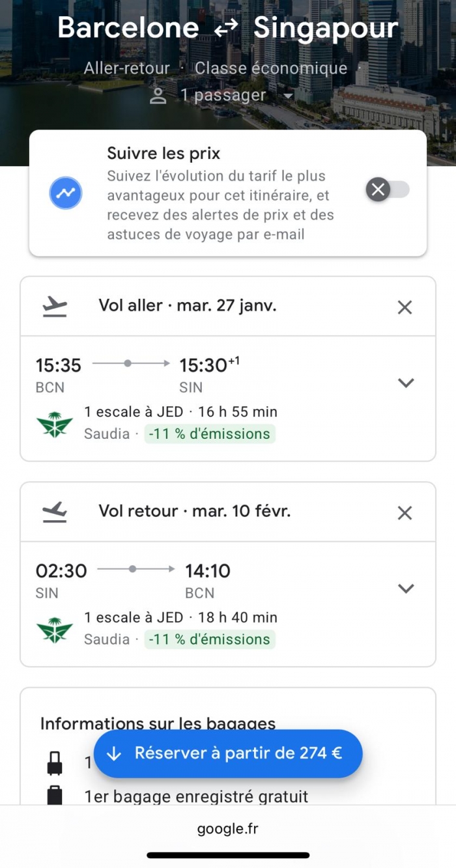This screenshot has width=456, height=868.
Task: Tap the landing plane icon beside Vol retour
Action: [x=55, y=512]
